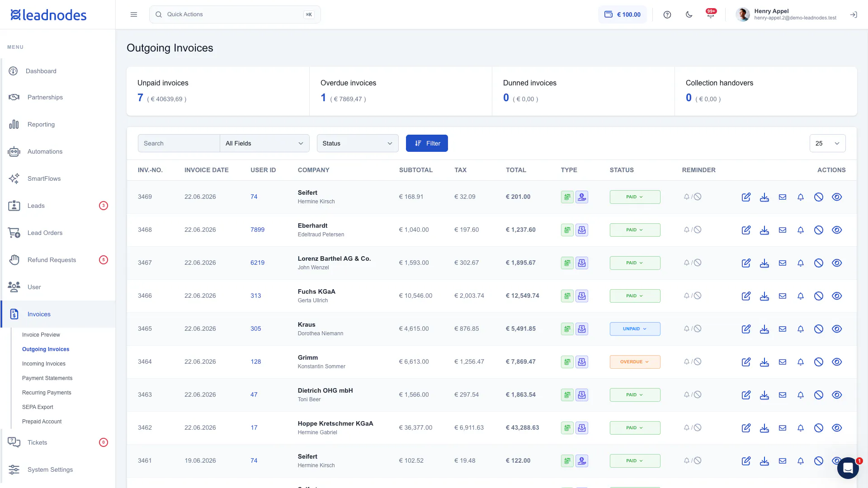Screen dimensions: 868x488
Task: Expand the Status filter dropdown
Action: [x=358, y=143]
